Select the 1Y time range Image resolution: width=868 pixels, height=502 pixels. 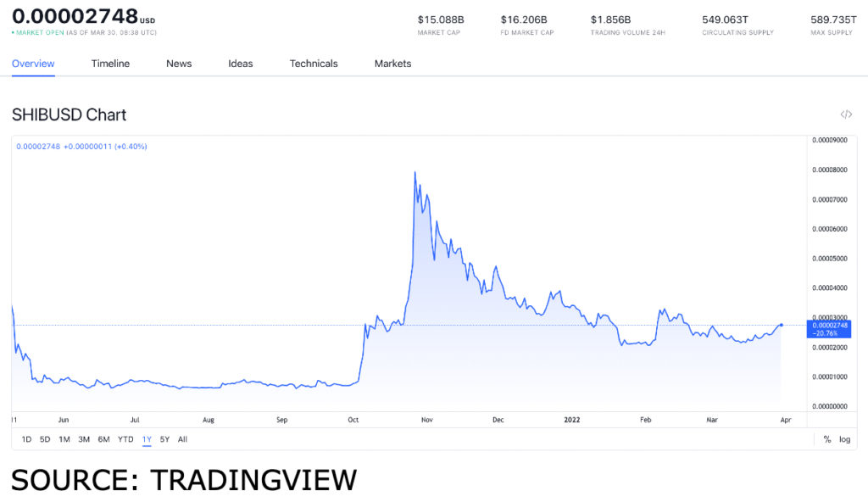point(147,439)
